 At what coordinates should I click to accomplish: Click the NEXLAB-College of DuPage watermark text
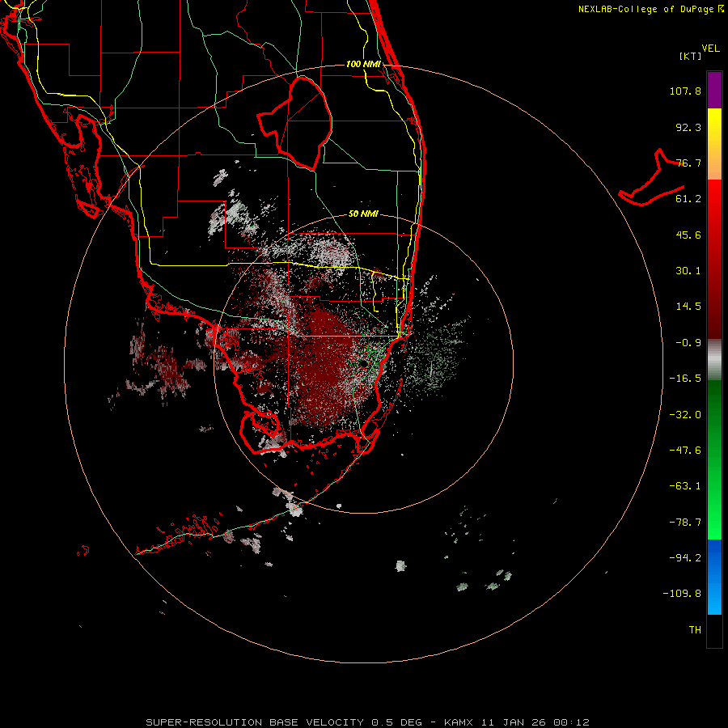(x=651, y=9)
